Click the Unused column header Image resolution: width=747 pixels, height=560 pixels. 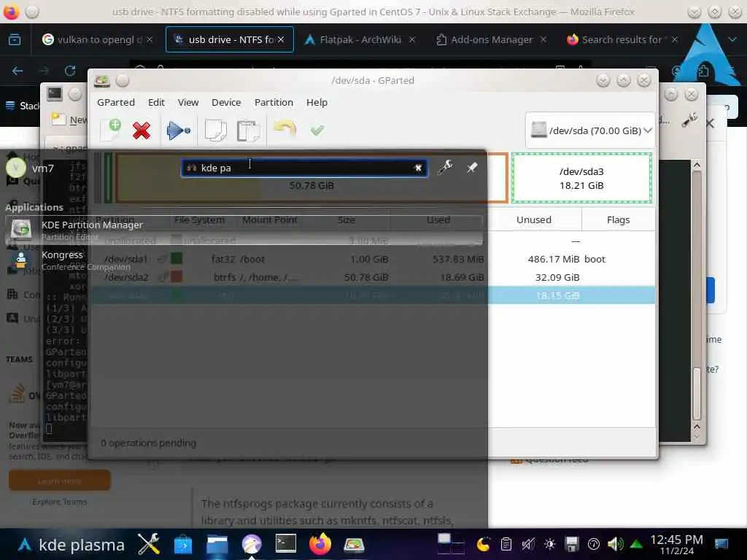(534, 219)
